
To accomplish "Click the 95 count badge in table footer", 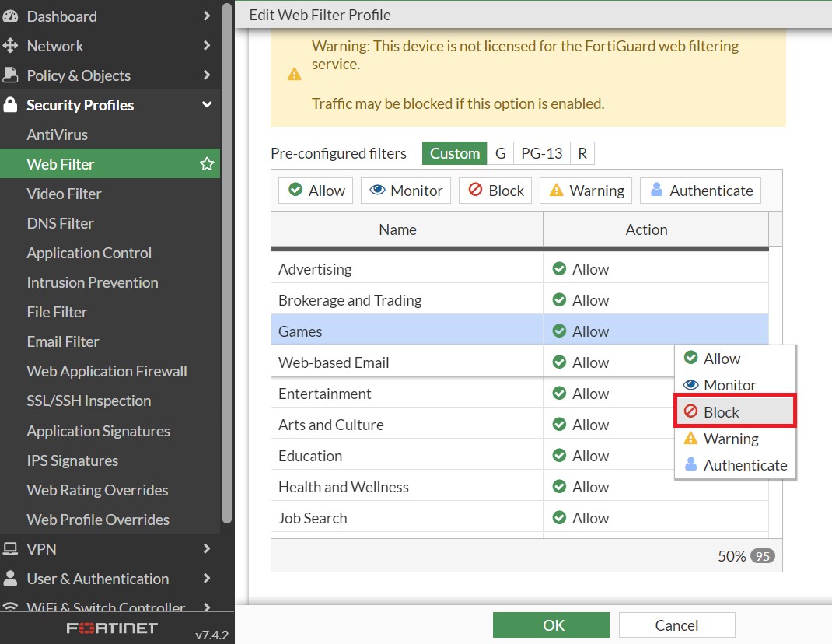I will pos(763,556).
